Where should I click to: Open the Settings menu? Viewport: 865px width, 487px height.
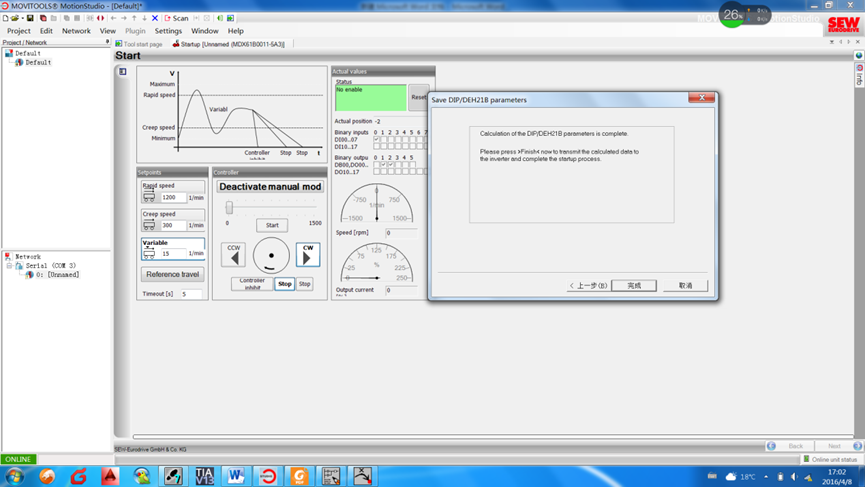(x=168, y=31)
